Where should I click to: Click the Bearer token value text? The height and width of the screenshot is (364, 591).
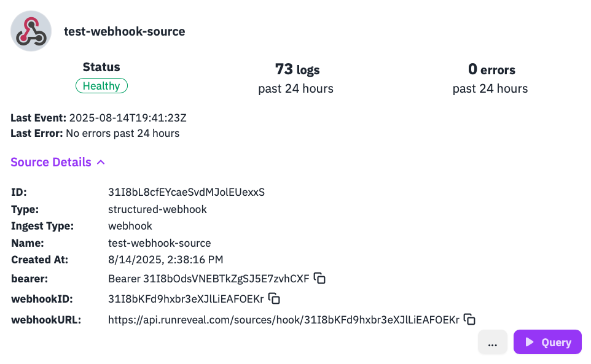point(208,279)
